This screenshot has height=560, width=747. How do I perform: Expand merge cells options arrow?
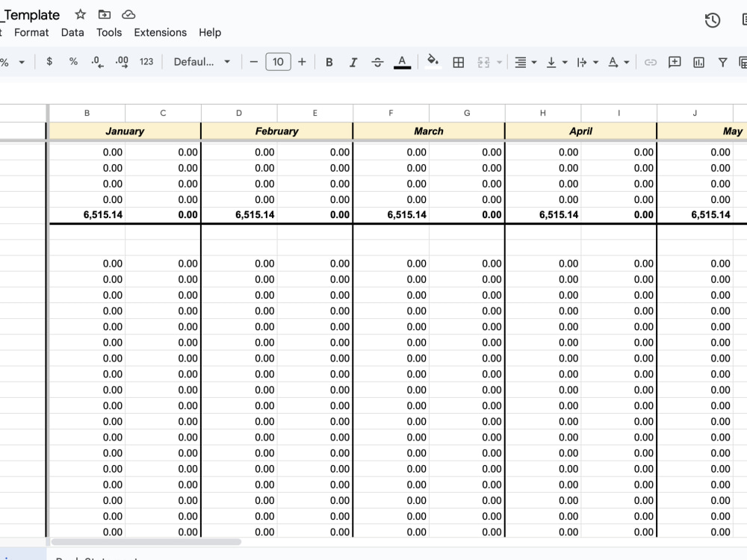499,62
